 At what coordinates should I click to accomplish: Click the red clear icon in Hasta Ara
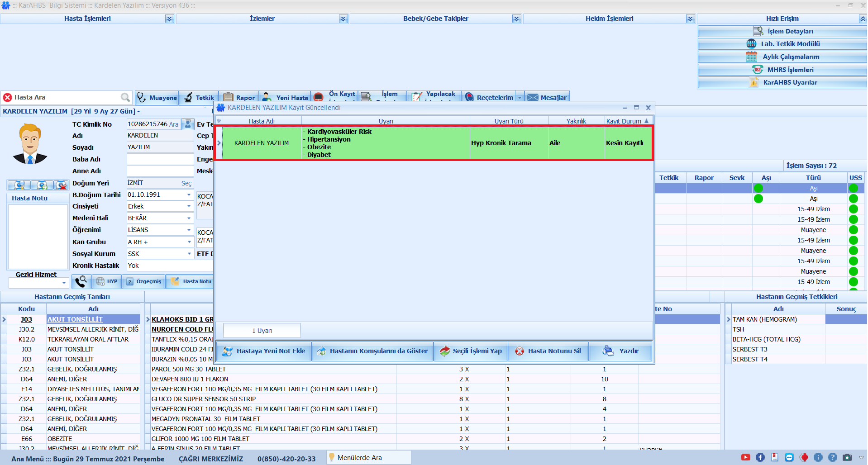7,97
